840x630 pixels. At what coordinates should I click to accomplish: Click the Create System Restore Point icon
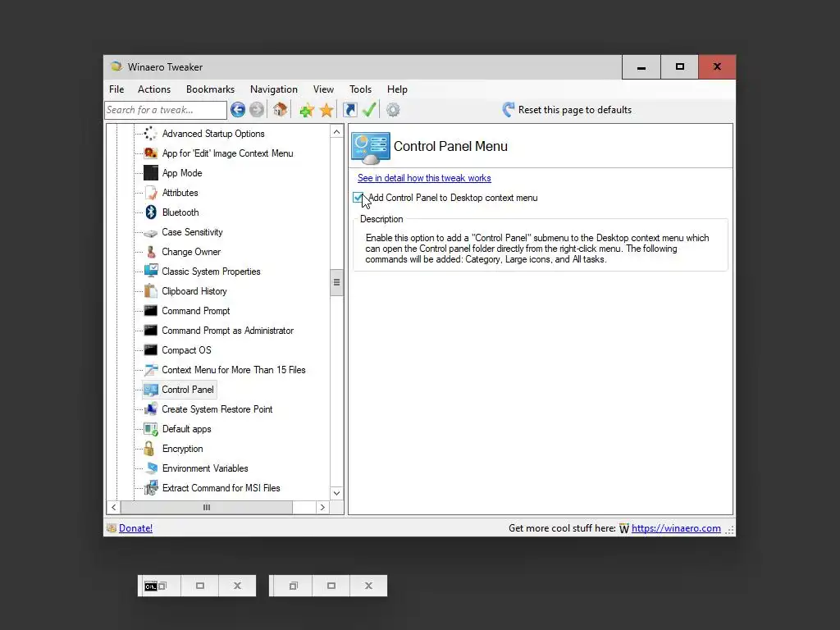tap(151, 409)
